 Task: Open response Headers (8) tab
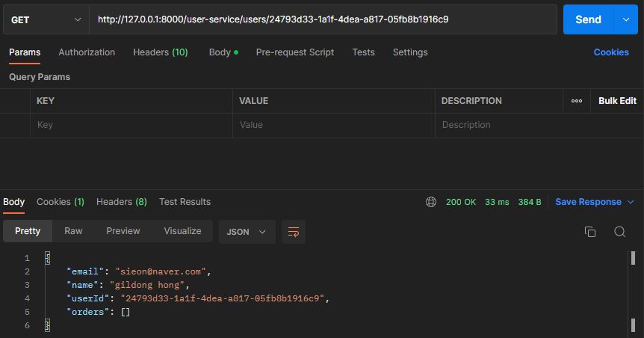(122, 202)
